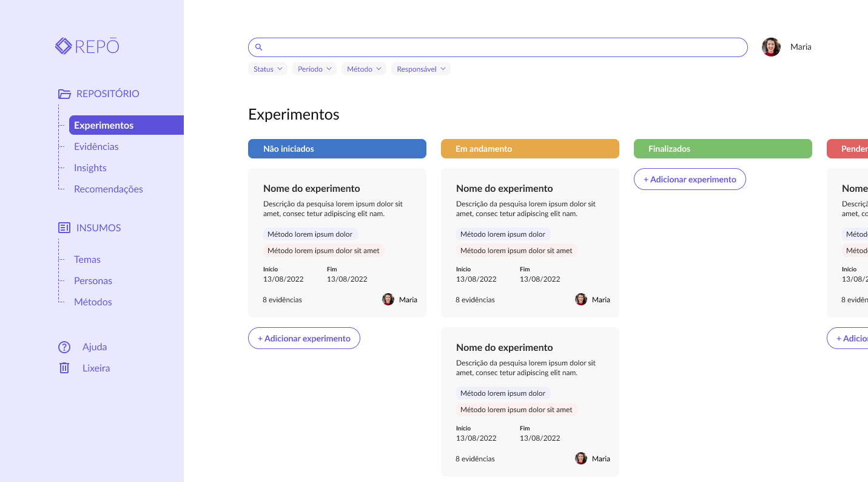
Task: Expand the Método filter dropdown
Action: [364, 69]
